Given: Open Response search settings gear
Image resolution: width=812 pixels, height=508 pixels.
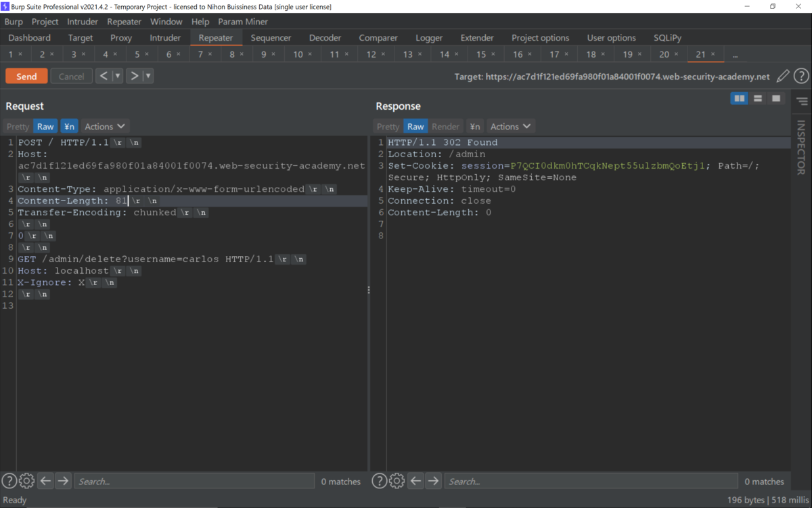Looking at the screenshot, I should click(397, 481).
